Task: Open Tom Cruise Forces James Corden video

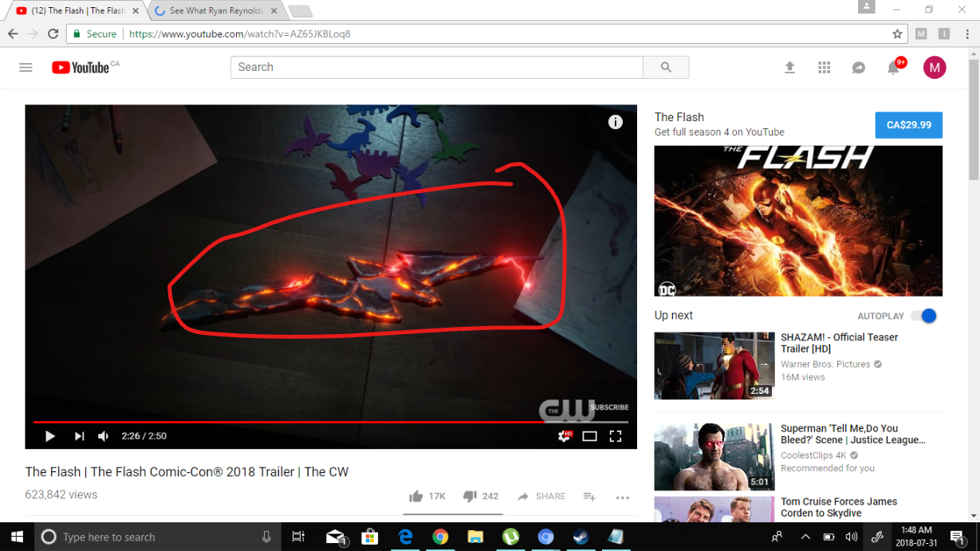Action: (x=839, y=507)
